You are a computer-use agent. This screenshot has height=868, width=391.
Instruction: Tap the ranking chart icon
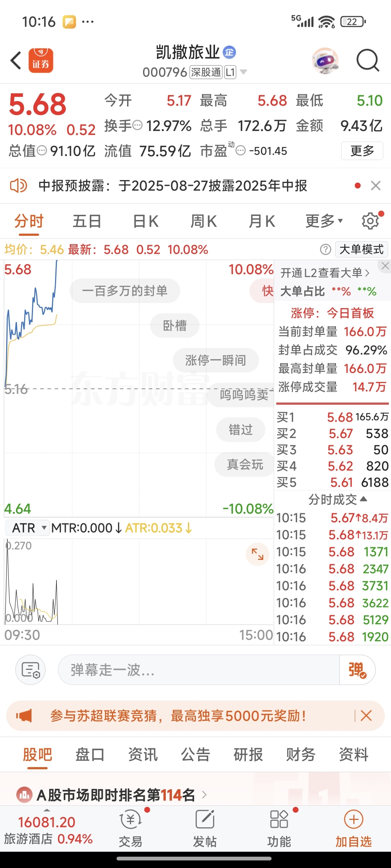25,795
